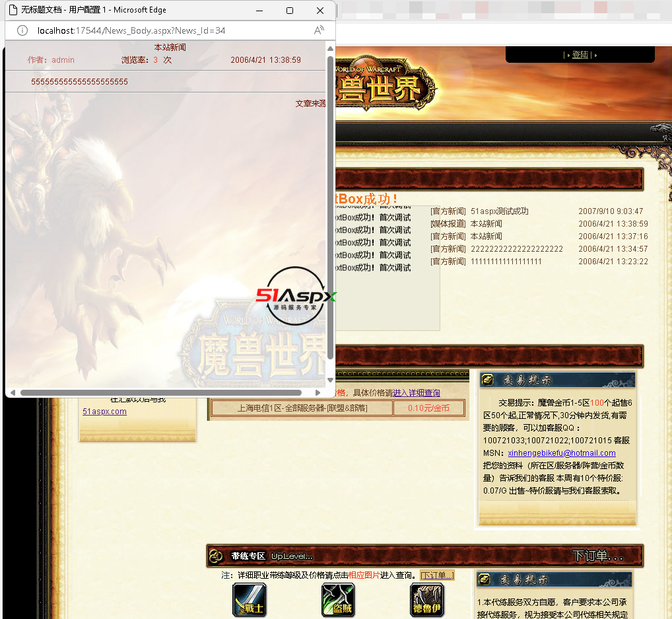The width and height of the screenshot is (672, 619).
Task: Click popup horizontal scrollbar left arrow
Action: (x=13, y=392)
